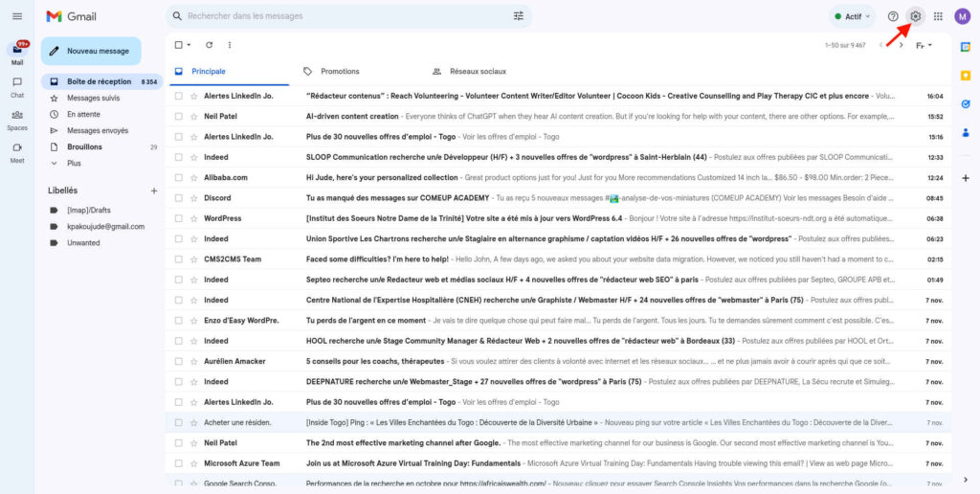Open Aurélien Amacker 5 conseils email
This screenshot has height=494, width=980.
coord(558,362)
